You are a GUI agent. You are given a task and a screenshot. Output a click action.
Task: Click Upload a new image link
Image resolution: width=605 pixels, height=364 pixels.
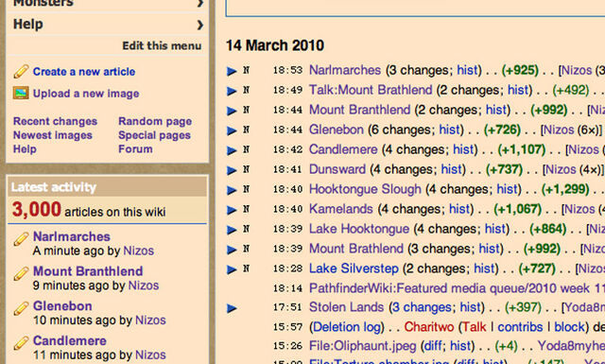tap(86, 94)
